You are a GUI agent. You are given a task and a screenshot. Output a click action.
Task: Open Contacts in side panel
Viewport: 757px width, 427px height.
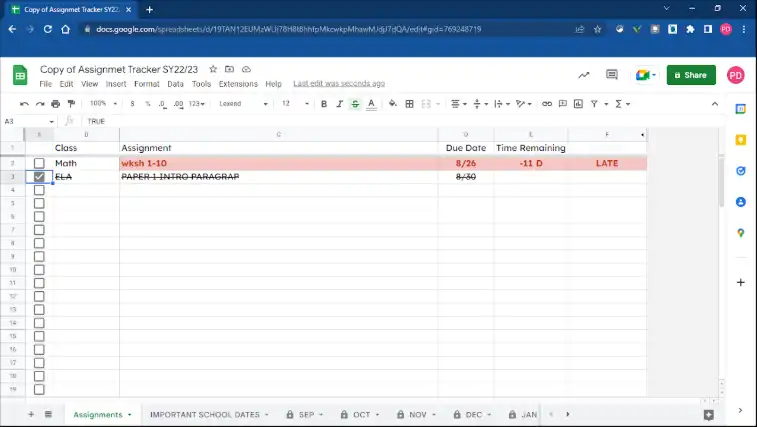pos(741,202)
